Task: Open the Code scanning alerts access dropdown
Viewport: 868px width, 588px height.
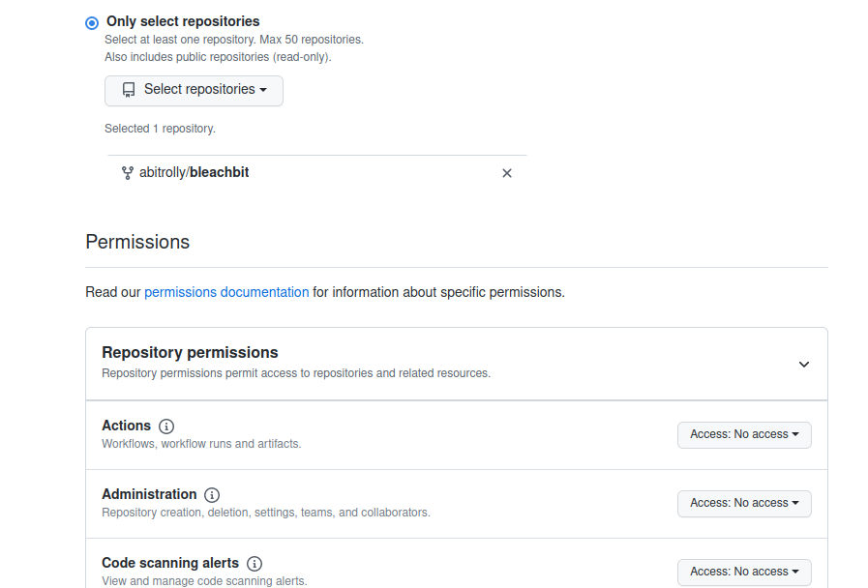Action: click(744, 572)
